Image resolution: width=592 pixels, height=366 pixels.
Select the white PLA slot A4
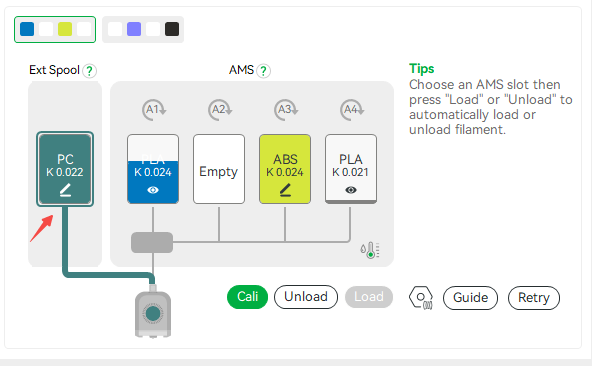(x=351, y=169)
